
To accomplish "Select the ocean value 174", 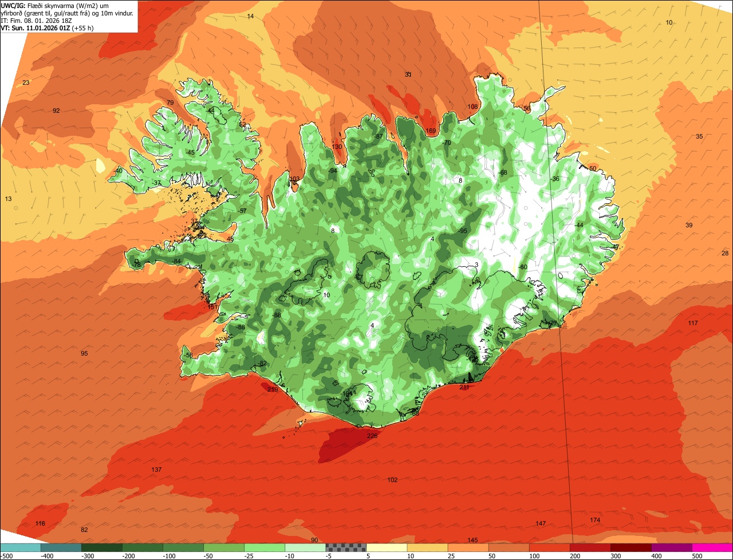I will [x=595, y=520].
